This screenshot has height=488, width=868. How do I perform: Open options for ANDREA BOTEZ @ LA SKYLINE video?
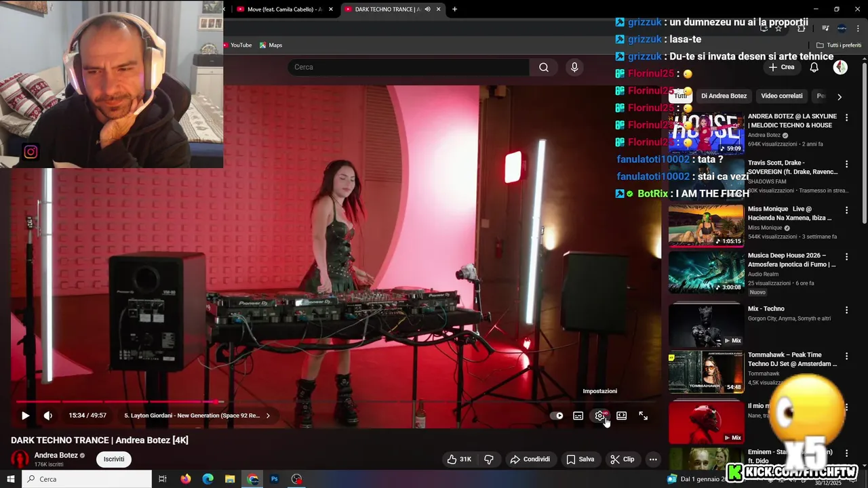click(846, 117)
